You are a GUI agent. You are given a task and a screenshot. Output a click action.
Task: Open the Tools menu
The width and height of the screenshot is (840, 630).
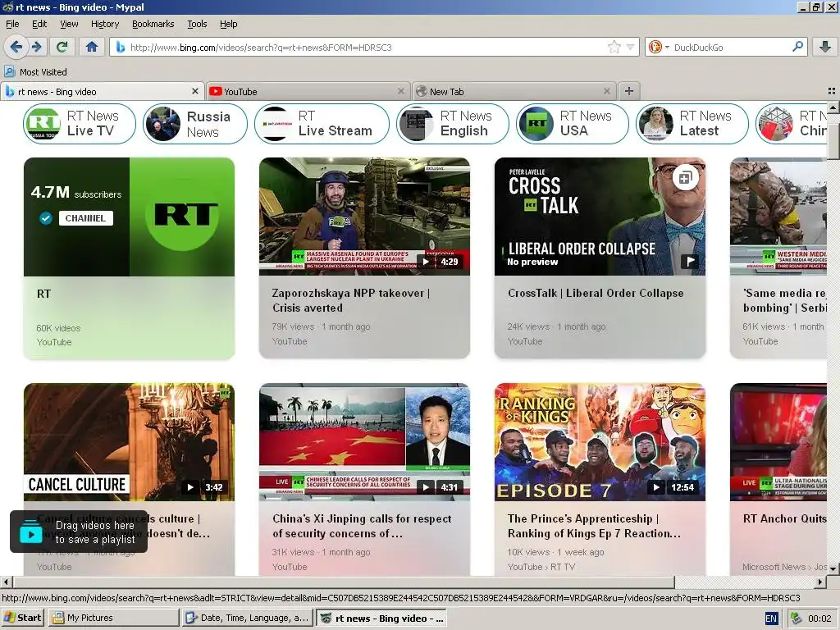coord(197,24)
